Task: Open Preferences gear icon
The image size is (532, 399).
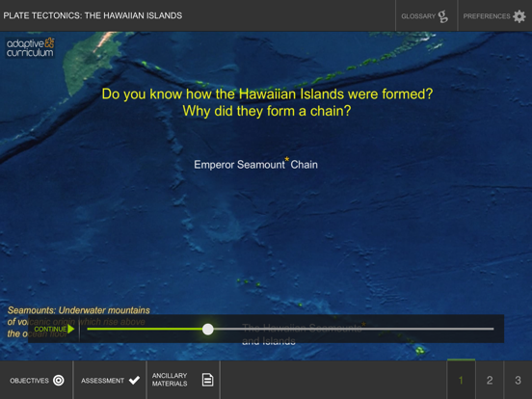Action: [519, 16]
